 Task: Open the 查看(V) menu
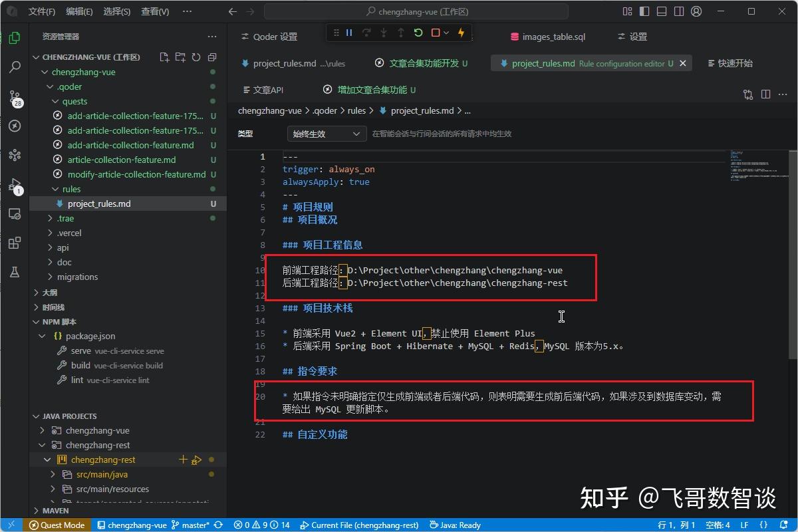tap(155, 11)
